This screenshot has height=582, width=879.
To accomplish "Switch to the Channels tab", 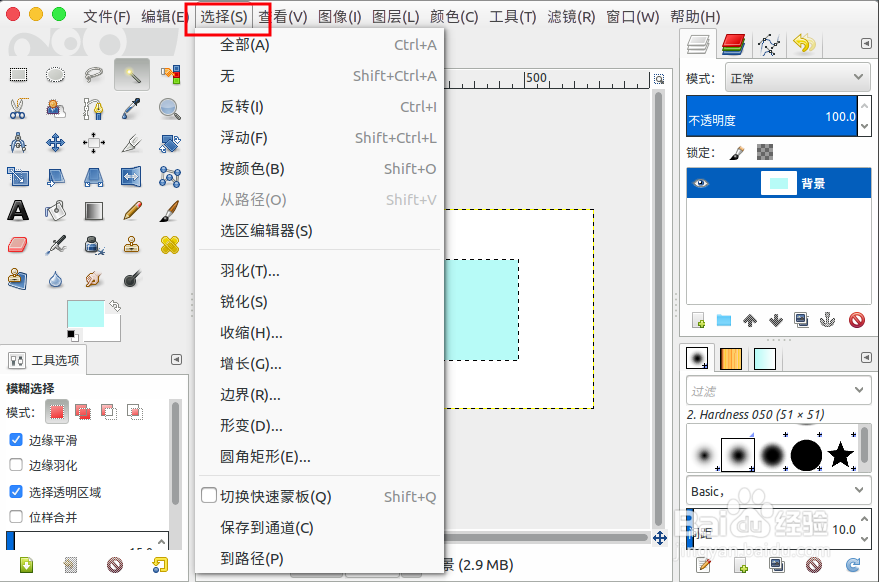I will 733,44.
